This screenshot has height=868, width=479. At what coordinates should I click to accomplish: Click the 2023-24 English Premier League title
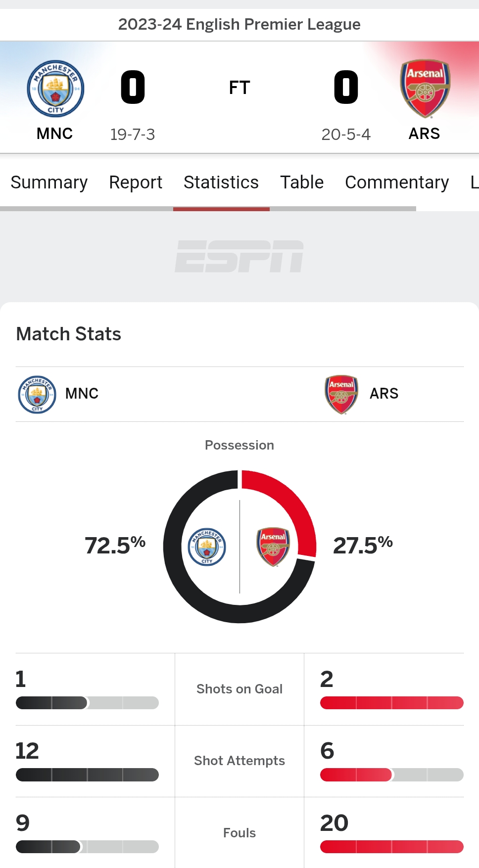tap(239, 24)
